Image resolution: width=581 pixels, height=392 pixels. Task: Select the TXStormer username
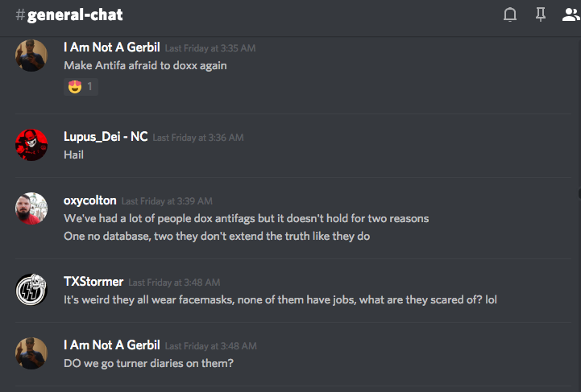tap(93, 282)
